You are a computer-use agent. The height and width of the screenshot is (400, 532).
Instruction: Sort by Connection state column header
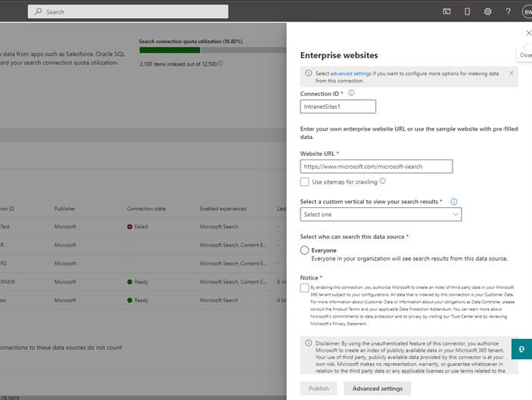click(x=146, y=209)
